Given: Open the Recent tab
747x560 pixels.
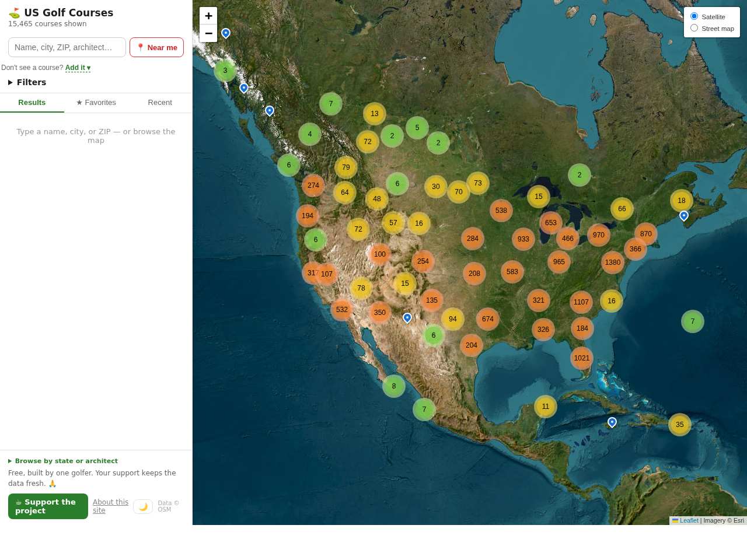Looking at the screenshot, I should click(x=160, y=103).
